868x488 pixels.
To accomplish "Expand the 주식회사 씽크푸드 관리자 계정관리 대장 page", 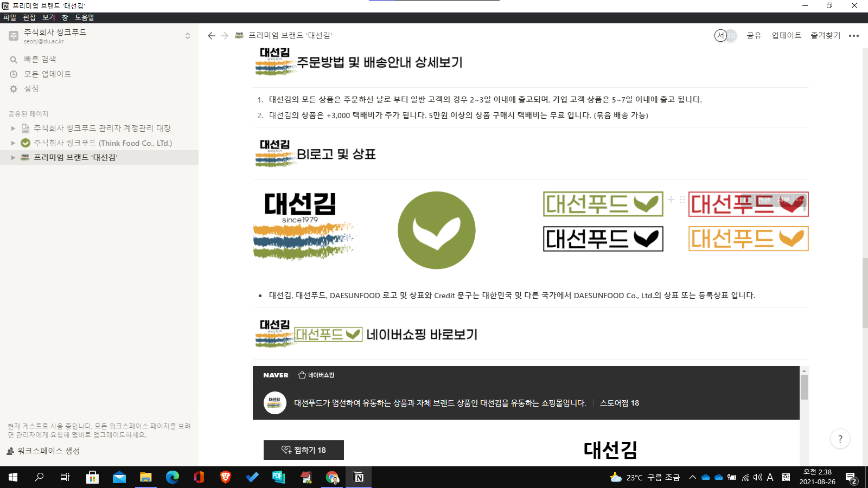I will tap(13, 129).
